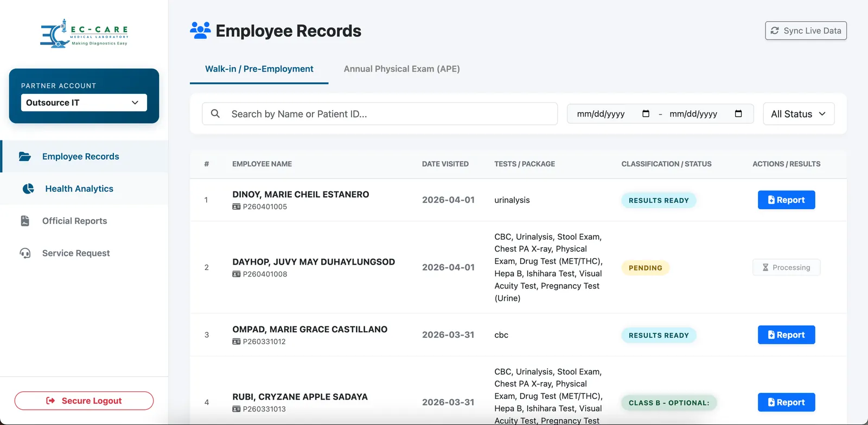Open Official Reports from sidebar
Viewport: 868px width, 425px height.
click(84, 221)
